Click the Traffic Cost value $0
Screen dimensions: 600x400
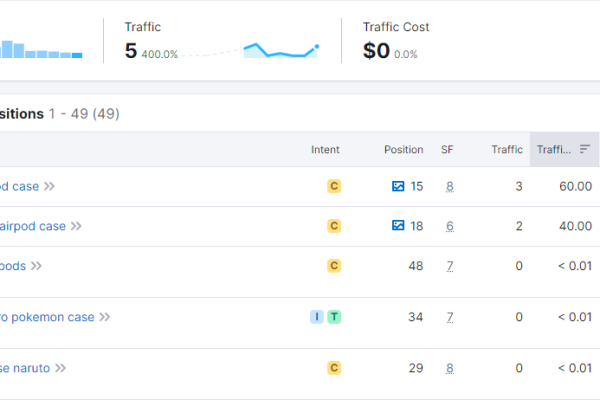tap(376, 51)
